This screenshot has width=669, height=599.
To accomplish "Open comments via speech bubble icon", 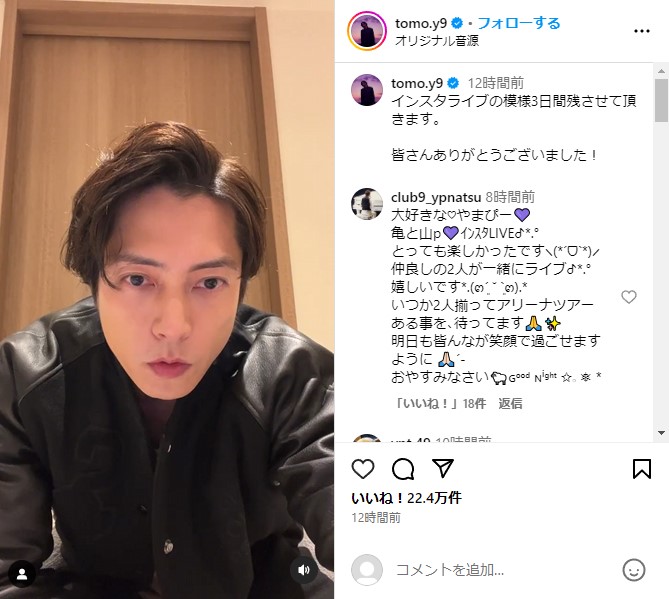I will click(x=403, y=469).
